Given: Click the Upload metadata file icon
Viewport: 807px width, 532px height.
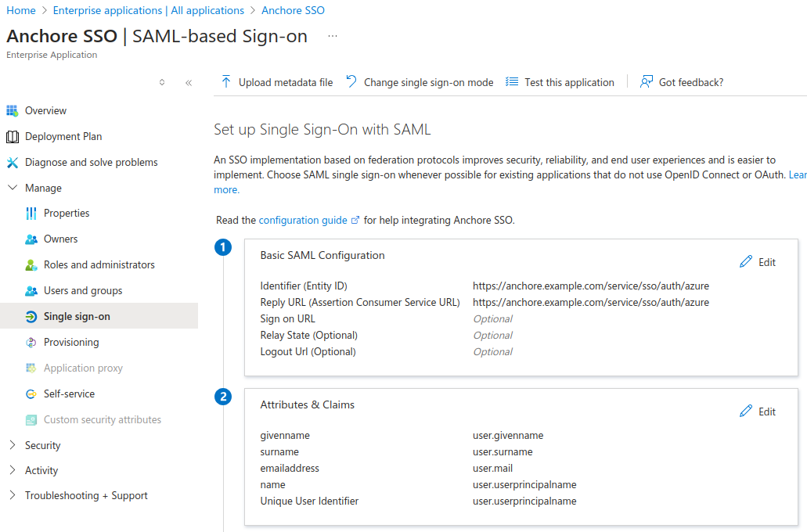Looking at the screenshot, I should [x=226, y=82].
